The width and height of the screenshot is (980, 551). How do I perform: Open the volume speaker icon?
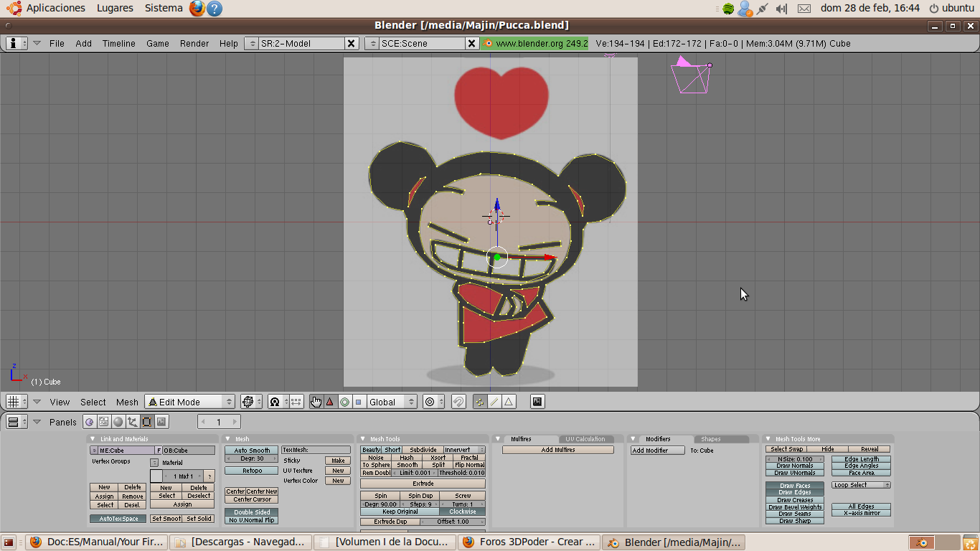[782, 9]
